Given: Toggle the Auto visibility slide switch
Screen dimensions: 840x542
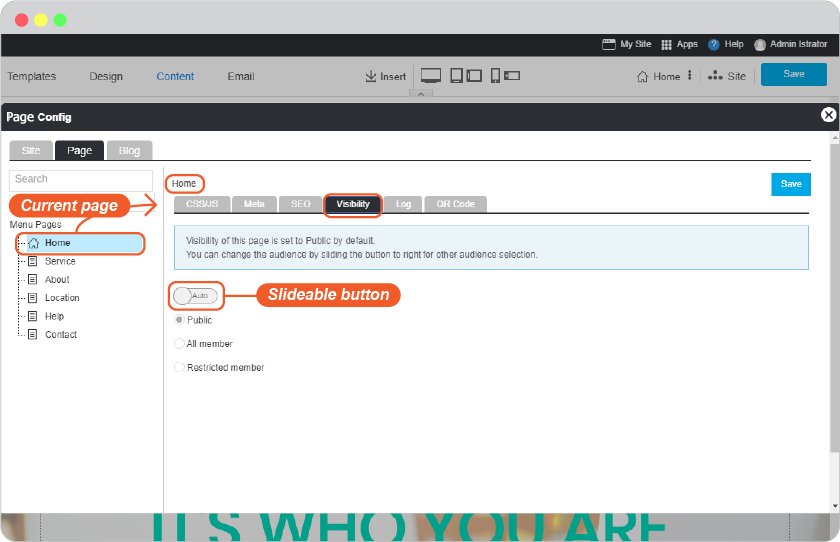Looking at the screenshot, I should pos(196,296).
